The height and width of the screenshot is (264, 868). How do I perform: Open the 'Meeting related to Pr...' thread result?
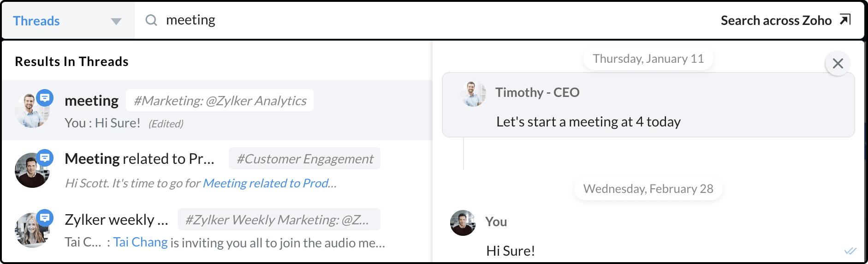pyautogui.click(x=139, y=159)
